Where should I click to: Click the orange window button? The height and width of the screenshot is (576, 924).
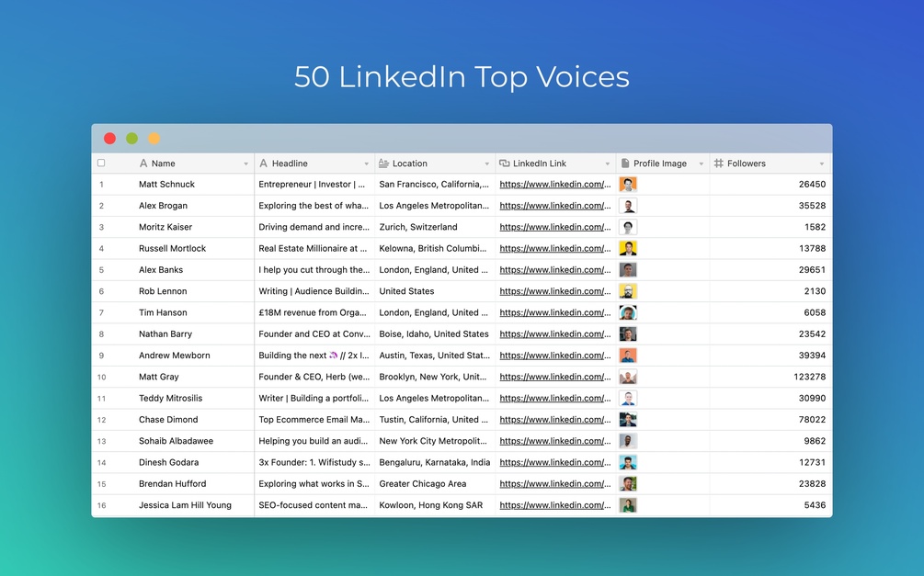[x=154, y=139]
